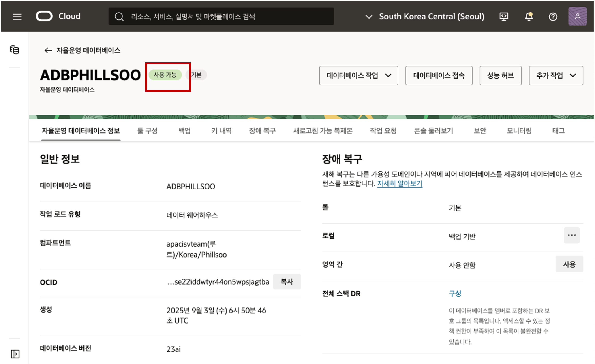The width and height of the screenshot is (595, 364).
Task: Switch to the 콘솔 둘러보기 tab
Action: (433, 131)
